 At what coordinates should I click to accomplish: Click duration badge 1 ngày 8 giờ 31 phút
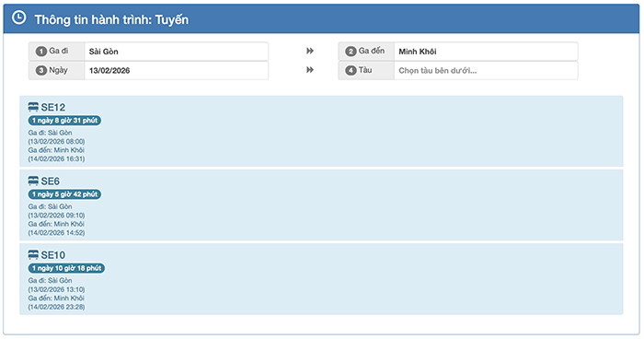(x=64, y=121)
